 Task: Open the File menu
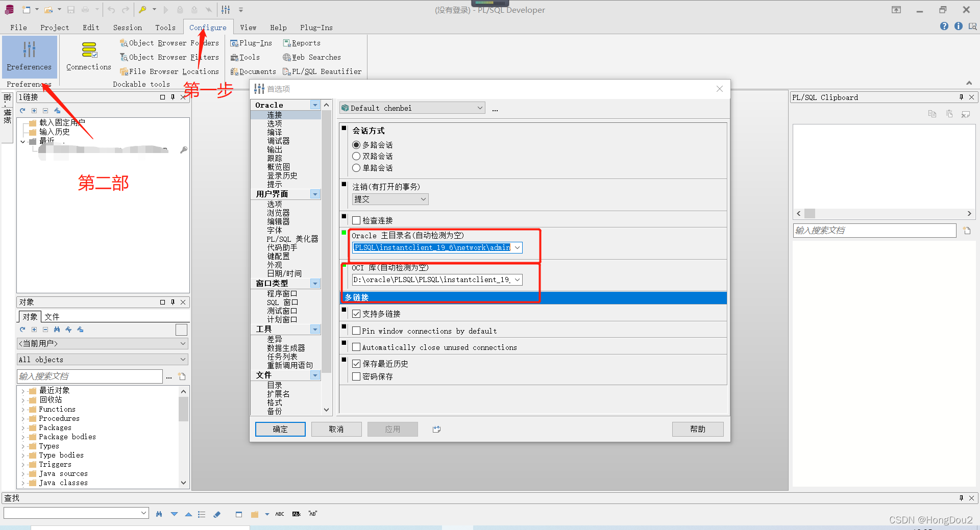(x=18, y=28)
